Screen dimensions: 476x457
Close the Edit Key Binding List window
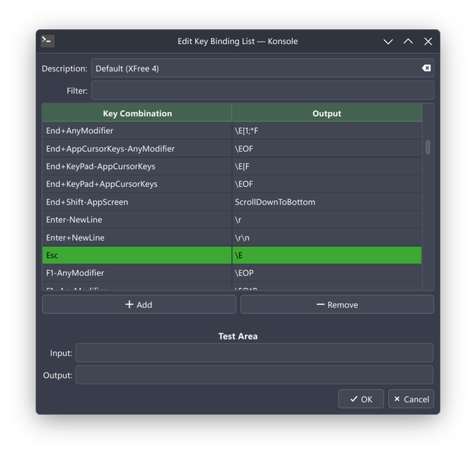tap(428, 42)
